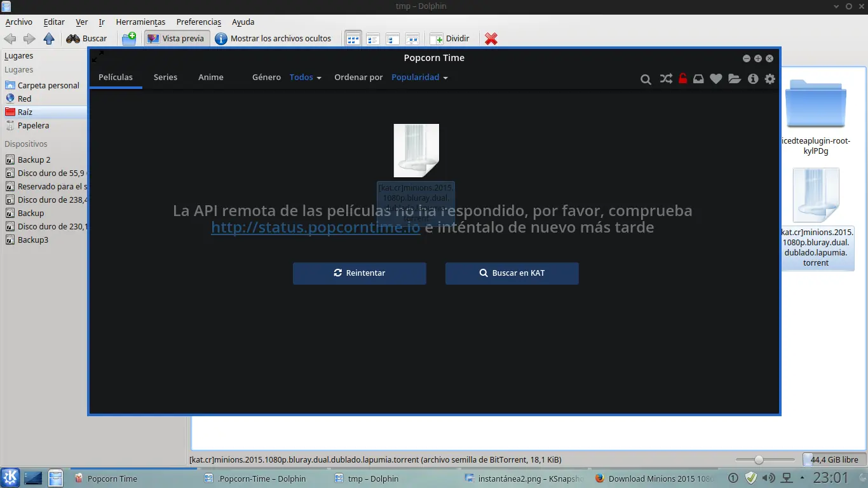This screenshot has width=868, height=488.
Task: Click the Reintentar button
Action: point(360,273)
